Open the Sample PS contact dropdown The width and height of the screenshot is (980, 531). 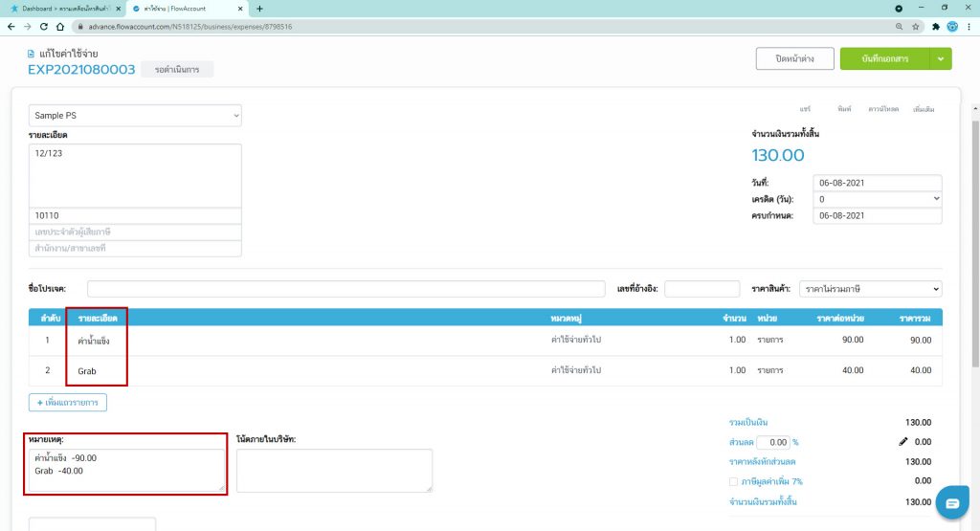coord(135,116)
